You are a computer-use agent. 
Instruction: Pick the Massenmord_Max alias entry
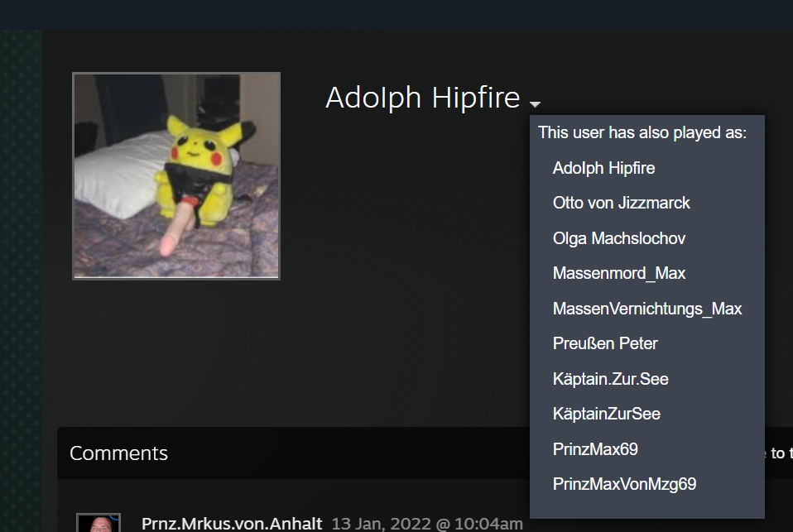619,273
